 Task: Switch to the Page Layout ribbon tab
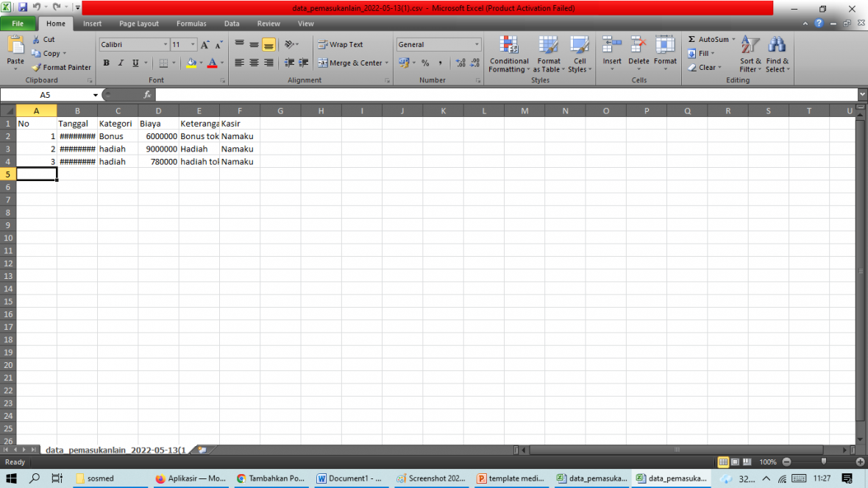138,24
